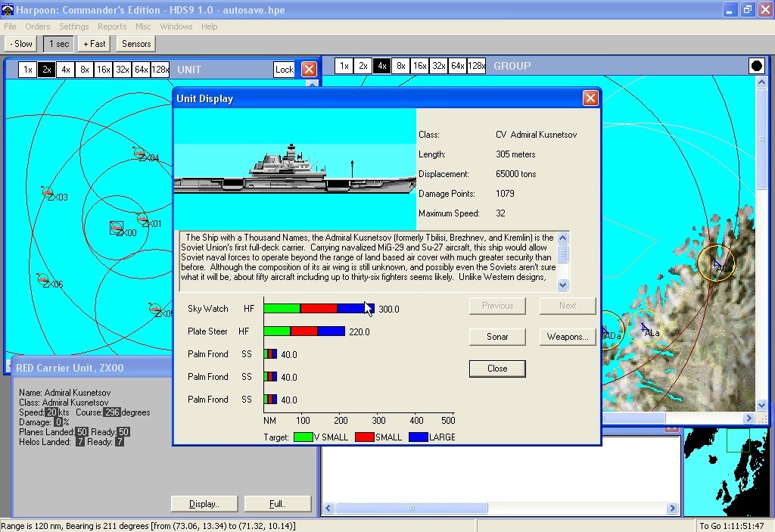Set UNIT window zoom to 128x
Image resolution: width=775 pixels, height=532 pixels.
(x=160, y=70)
